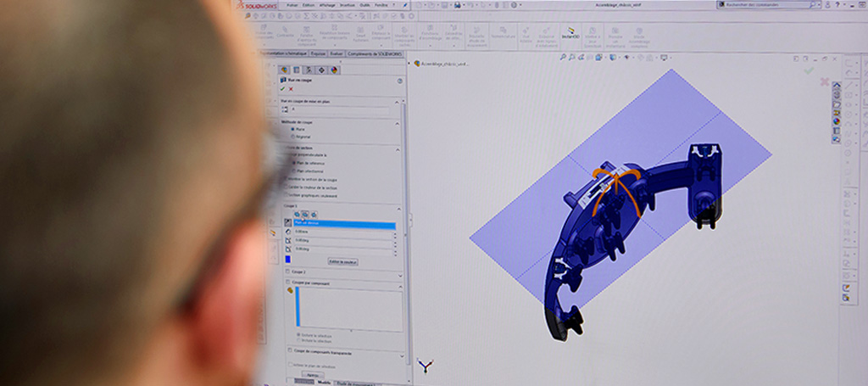Image resolution: width=868 pixels, height=386 pixels.
Task: Open View Settings monitor icon
Action: [x=665, y=57]
